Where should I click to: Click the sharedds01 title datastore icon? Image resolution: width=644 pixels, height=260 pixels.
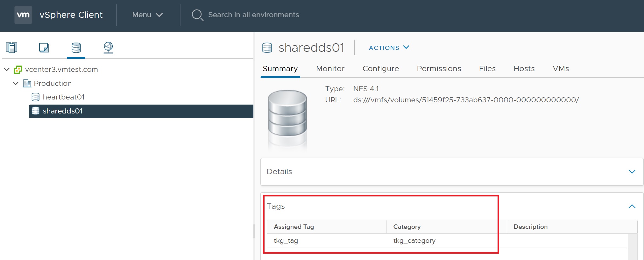(x=267, y=48)
